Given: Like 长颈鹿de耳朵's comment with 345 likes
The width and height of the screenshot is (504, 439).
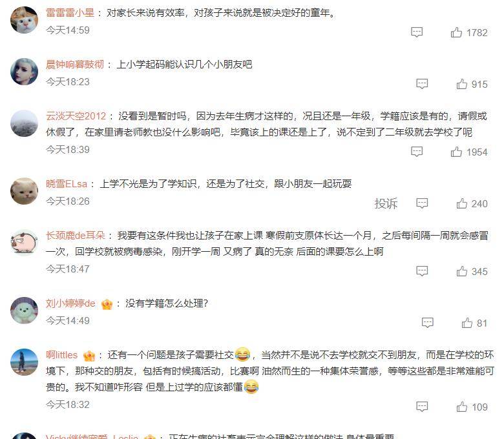Looking at the screenshot, I should click(x=461, y=271).
